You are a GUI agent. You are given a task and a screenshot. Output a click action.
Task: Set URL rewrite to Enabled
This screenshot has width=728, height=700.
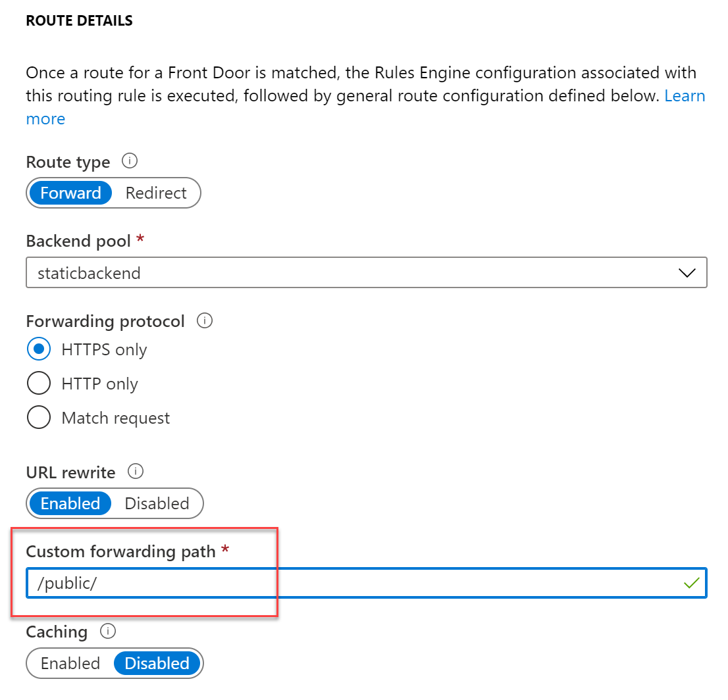click(70, 504)
